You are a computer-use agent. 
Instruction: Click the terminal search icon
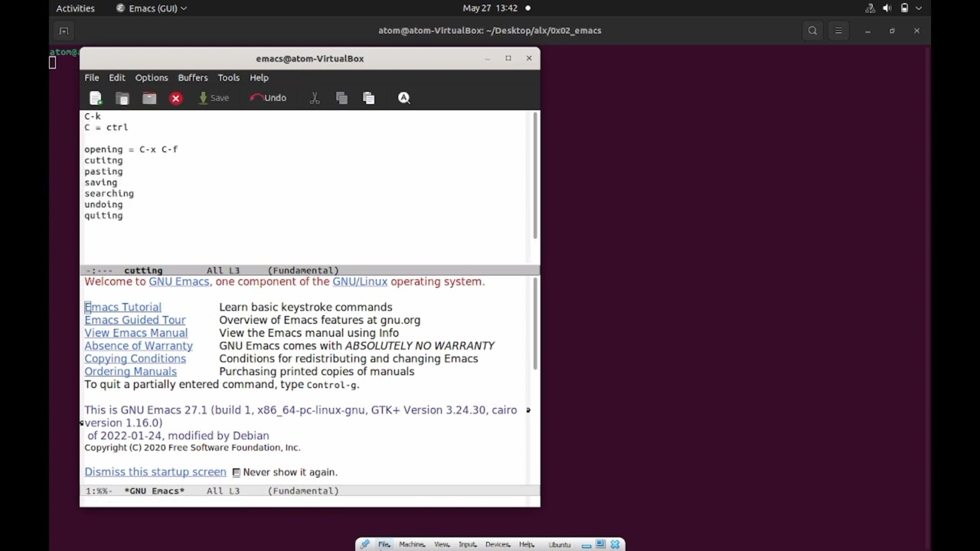point(812,31)
